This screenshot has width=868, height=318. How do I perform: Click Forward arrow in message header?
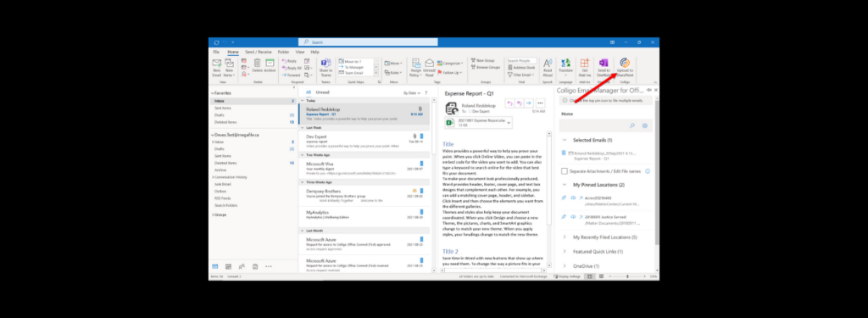click(529, 103)
